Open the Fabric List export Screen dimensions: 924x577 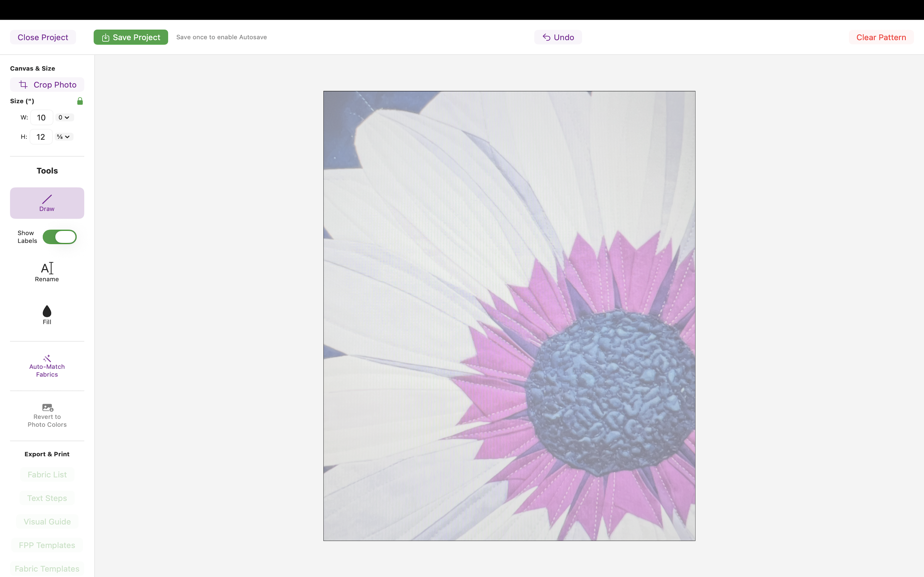[47, 474]
